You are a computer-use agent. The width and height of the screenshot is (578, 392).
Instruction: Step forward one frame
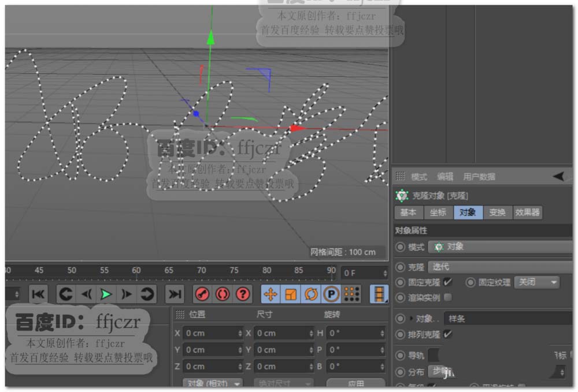(126, 294)
